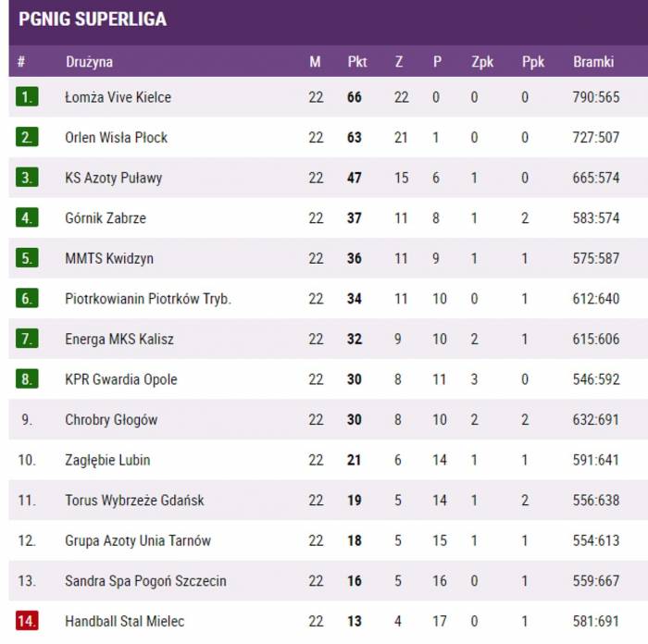Sort table by Bramki column header
The image size is (648, 644).
pyautogui.click(x=593, y=62)
